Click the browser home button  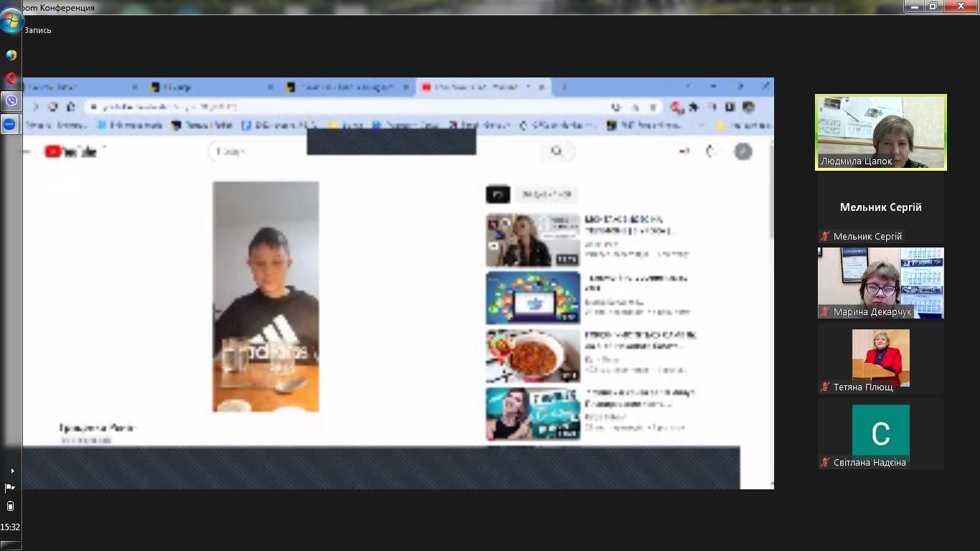(x=70, y=107)
